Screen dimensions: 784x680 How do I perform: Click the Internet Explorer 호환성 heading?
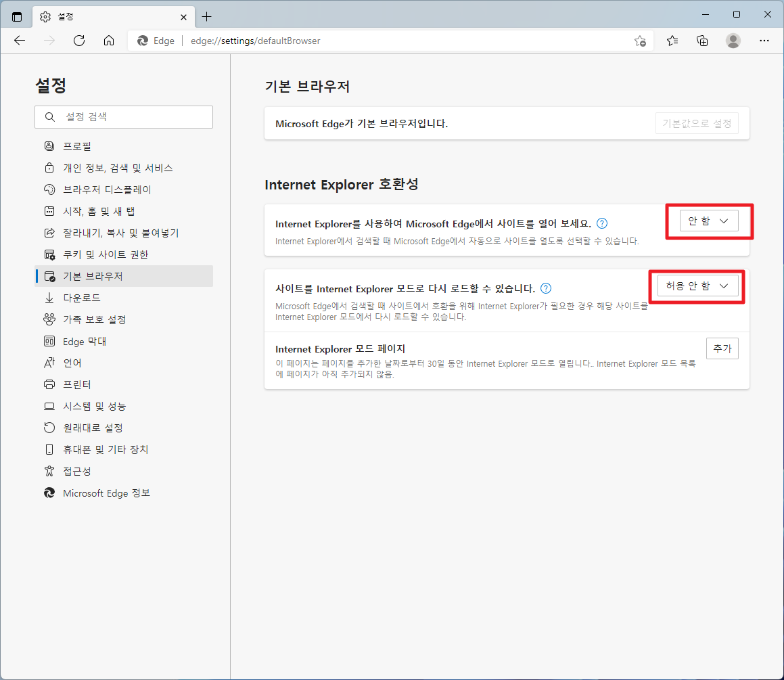coord(342,185)
